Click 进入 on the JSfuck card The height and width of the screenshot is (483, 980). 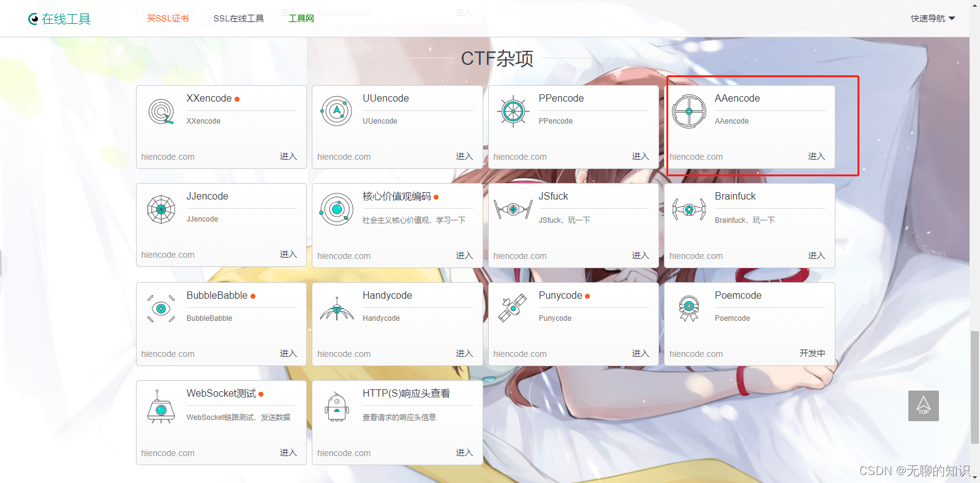pos(640,255)
